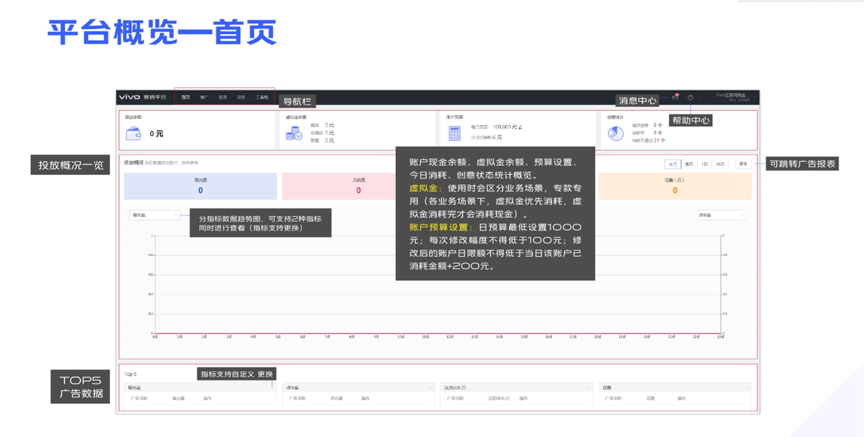
Task: Switch to the 推广 navigation tab
Action: click(204, 98)
